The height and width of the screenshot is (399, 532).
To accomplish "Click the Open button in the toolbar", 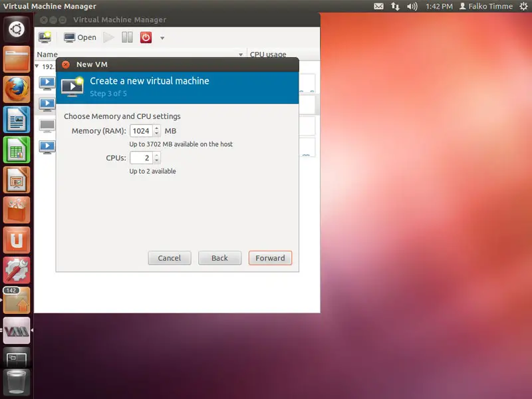I will (x=80, y=37).
